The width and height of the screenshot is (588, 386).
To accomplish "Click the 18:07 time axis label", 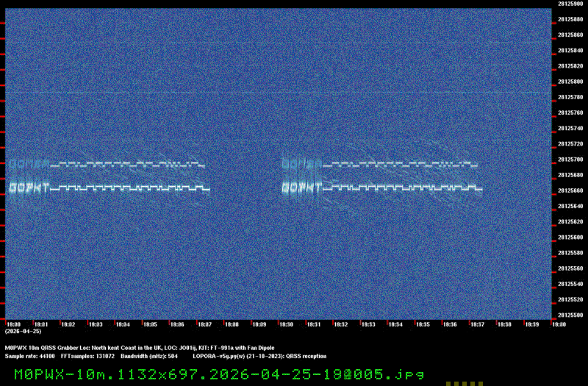I will 205,324.
